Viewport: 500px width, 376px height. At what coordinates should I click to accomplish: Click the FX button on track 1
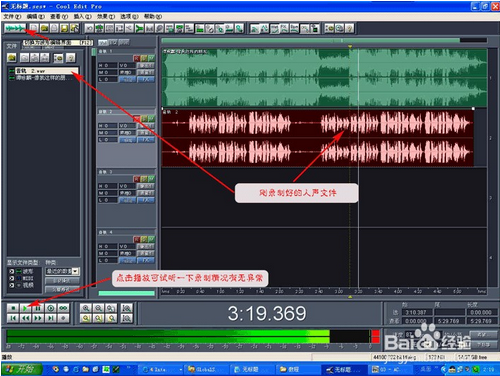coord(146,79)
